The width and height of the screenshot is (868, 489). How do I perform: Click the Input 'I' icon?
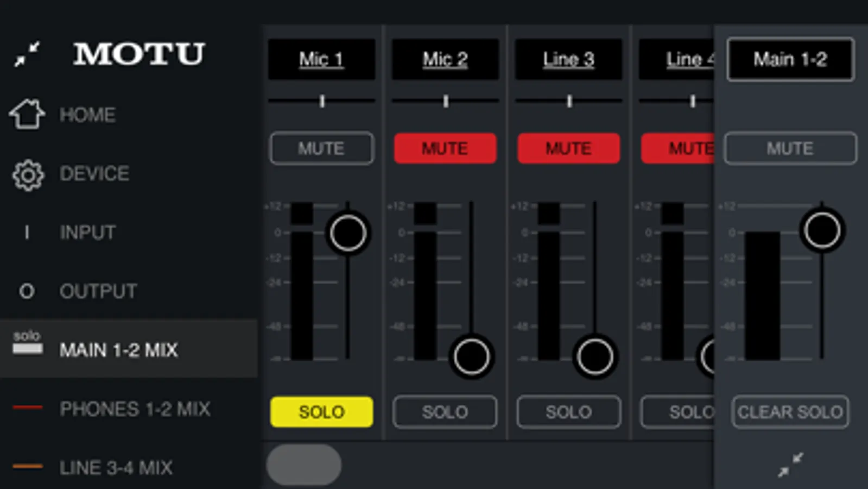tap(27, 233)
